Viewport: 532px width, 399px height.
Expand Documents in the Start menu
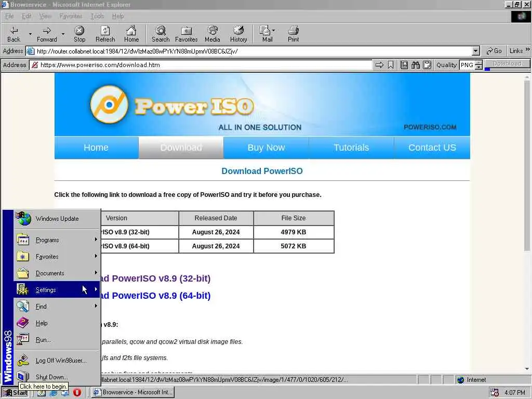coord(57,273)
